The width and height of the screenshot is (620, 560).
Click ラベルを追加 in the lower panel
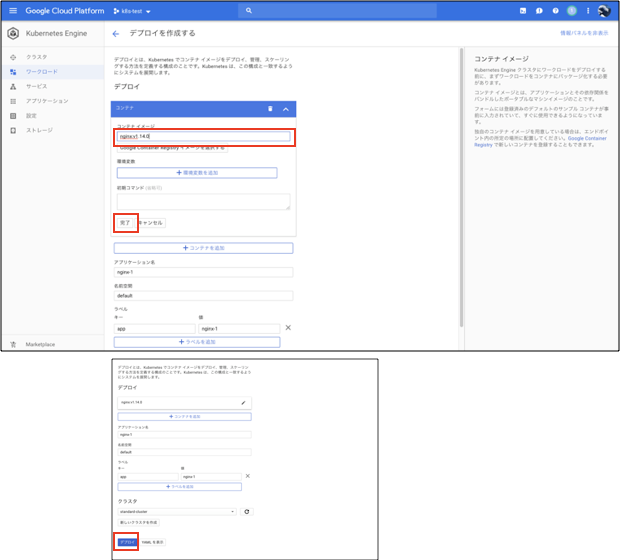[180, 486]
